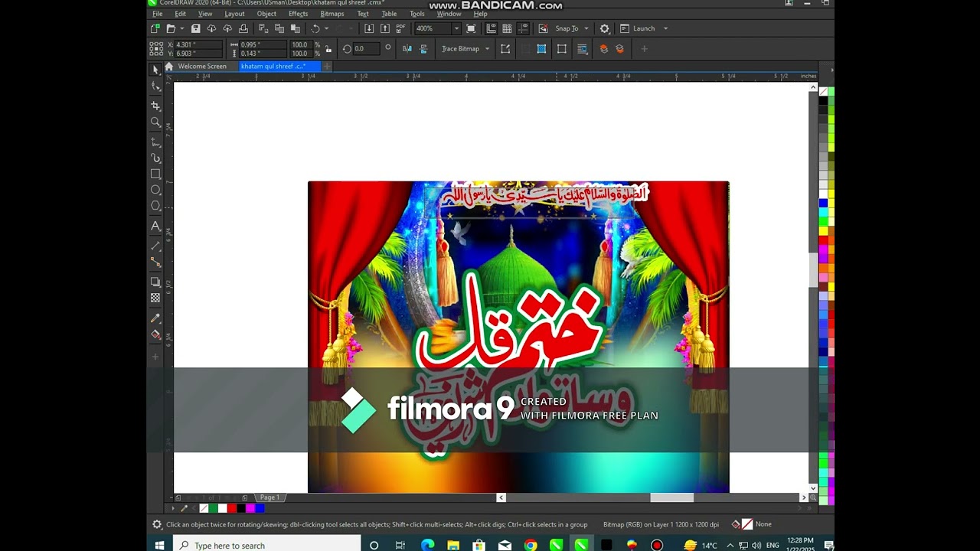This screenshot has height=551, width=980.
Task: Select the Shape edit tool
Action: point(155,86)
